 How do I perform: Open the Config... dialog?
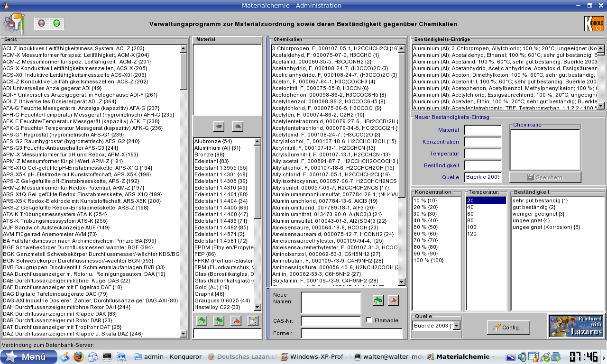click(x=508, y=328)
